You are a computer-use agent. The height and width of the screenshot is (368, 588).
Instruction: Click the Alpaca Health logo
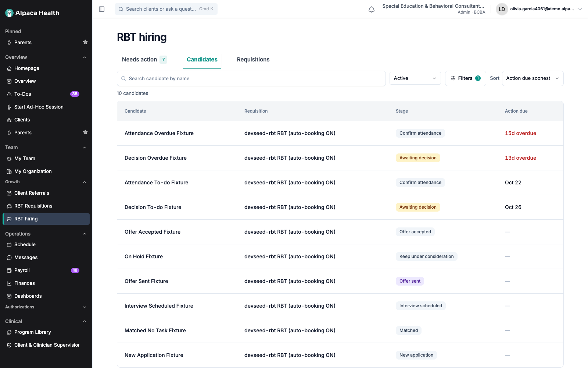click(32, 13)
